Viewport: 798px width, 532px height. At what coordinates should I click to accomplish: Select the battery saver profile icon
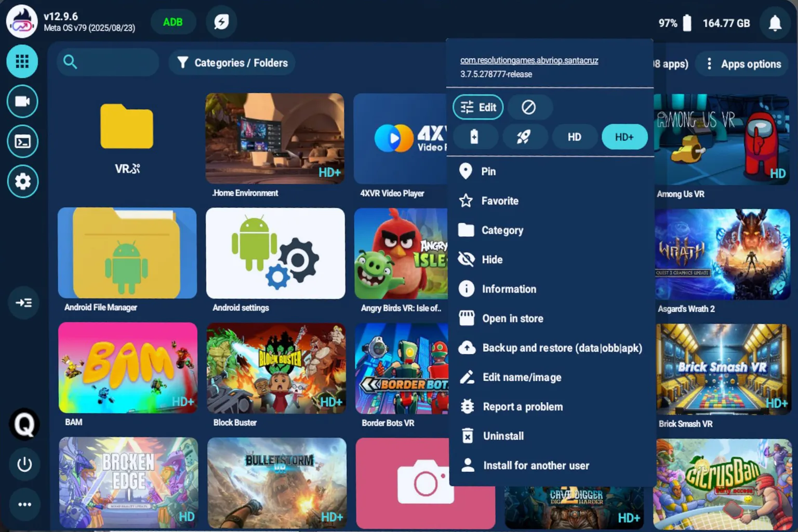pos(474,137)
